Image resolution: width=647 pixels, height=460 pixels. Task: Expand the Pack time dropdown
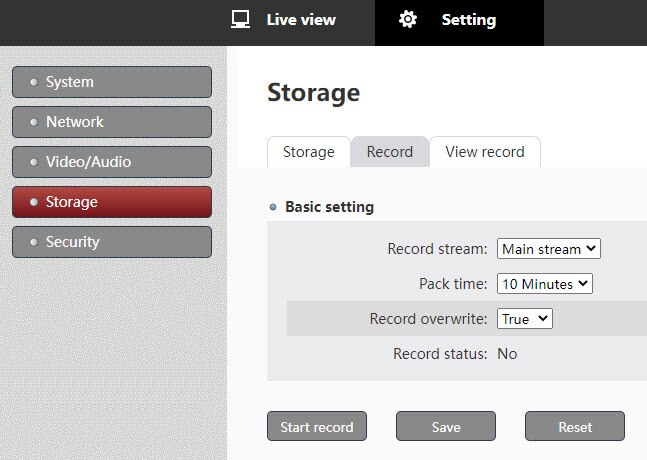(x=545, y=283)
